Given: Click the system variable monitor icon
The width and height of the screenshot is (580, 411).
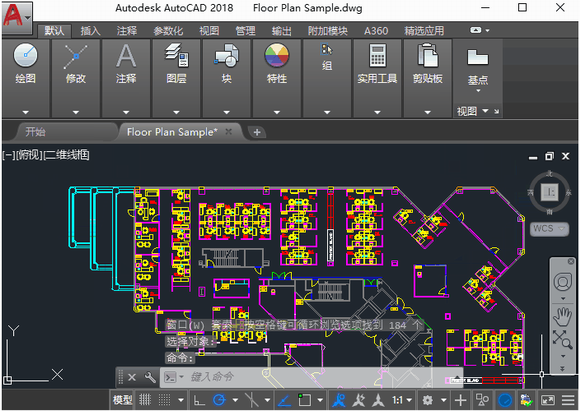Looking at the screenshot, I should click(526, 400).
